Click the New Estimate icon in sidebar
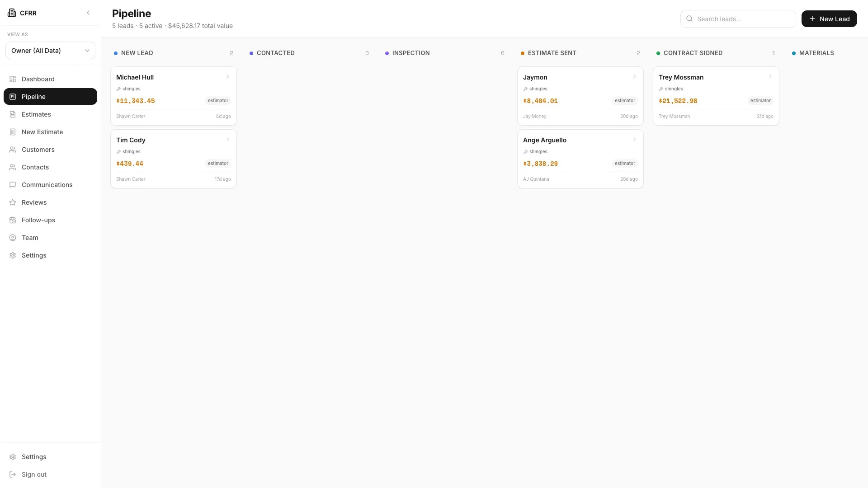Screen dimensions: 868x488 (x=12, y=131)
